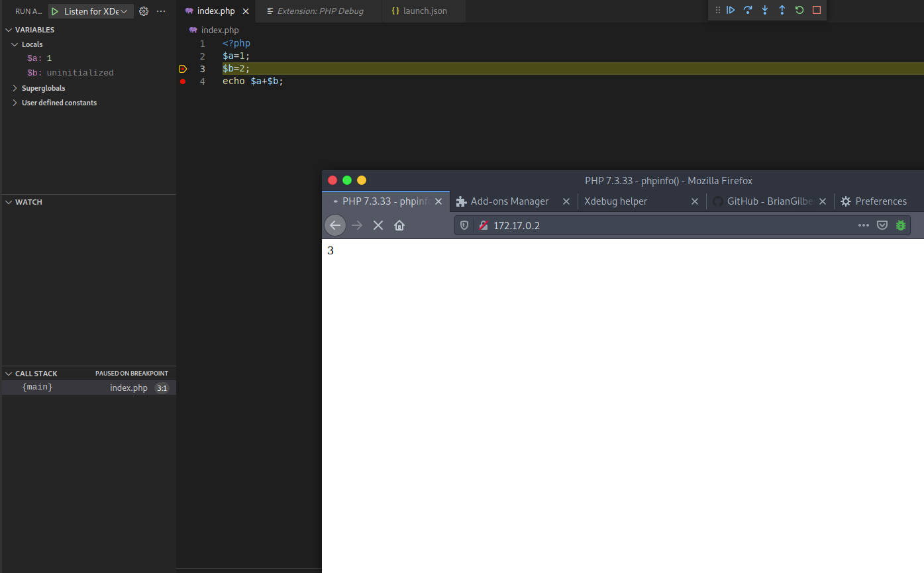Step over the current line

click(x=748, y=10)
